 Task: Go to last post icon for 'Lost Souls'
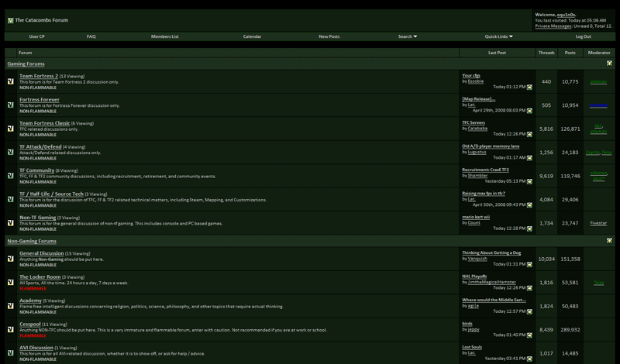tap(529, 359)
